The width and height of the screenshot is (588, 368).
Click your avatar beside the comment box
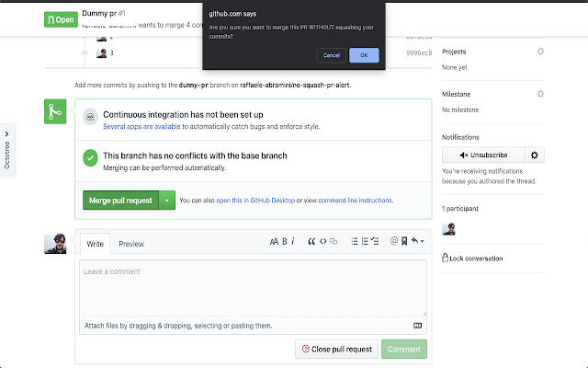pos(55,244)
